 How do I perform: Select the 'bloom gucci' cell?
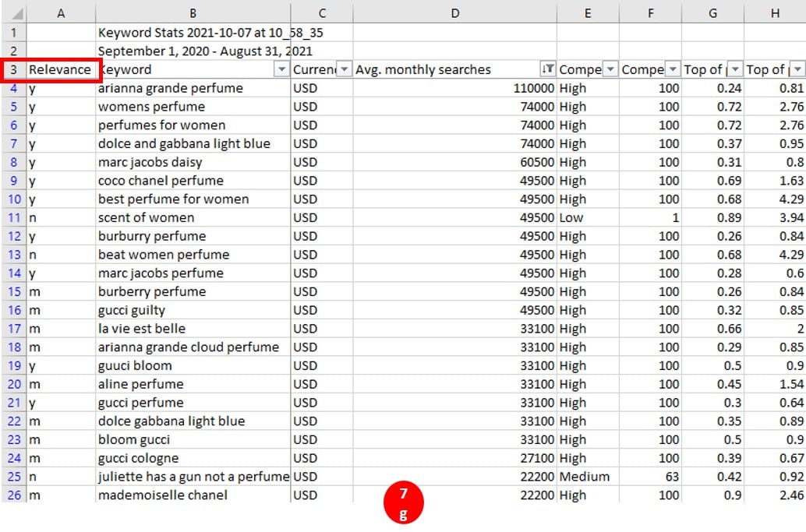coord(193,439)
